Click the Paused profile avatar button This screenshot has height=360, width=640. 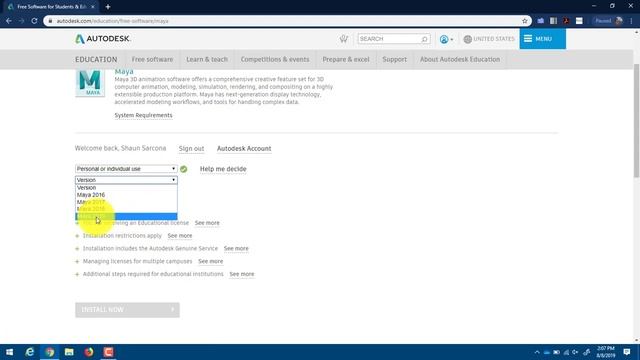(609, 21)
